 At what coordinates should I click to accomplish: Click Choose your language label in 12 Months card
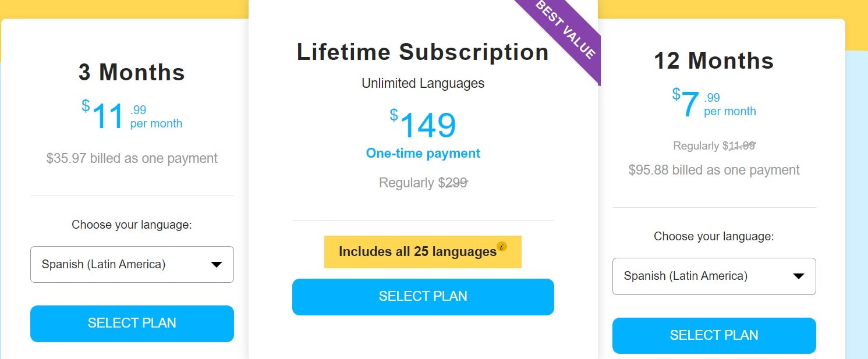click(x=714, y=236)
